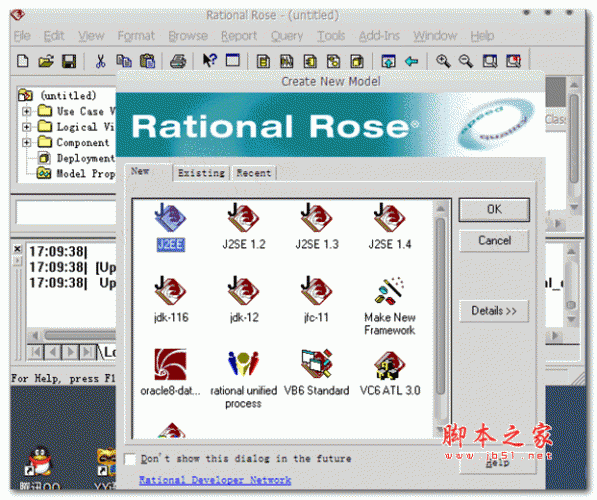Open the Help menu

pos(482,36)
